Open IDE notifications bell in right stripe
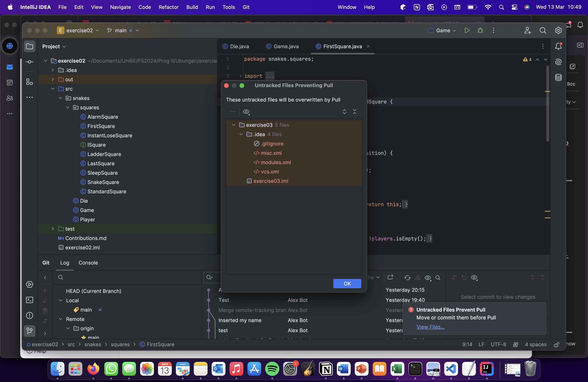Image resolution: width=588 pixels, height=382 pixels. coord(558,46)
